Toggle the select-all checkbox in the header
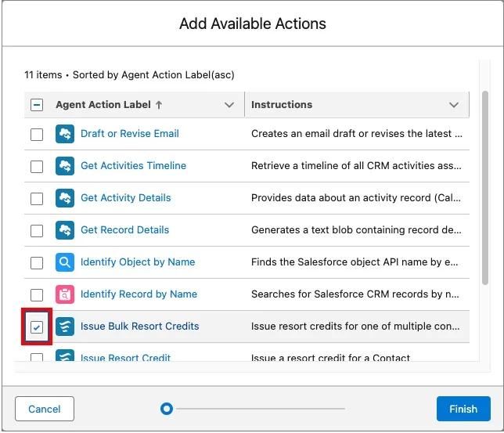 (x=37, y=104)
